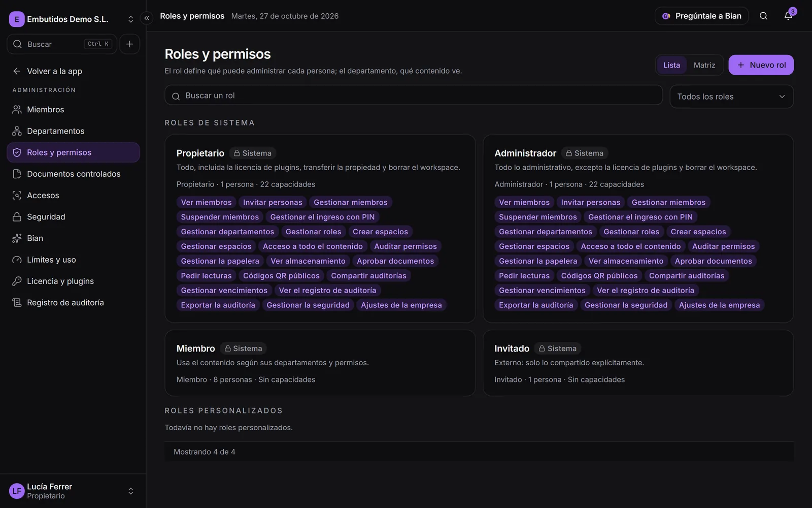Click the Límites y uso gauge icon
812x508 pixels.
coord(17,260)
